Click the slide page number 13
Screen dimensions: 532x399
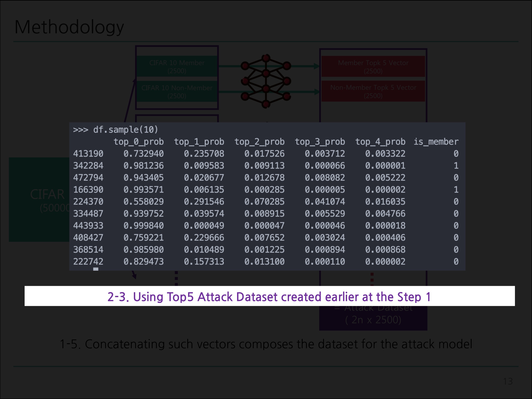coord(508,381)
